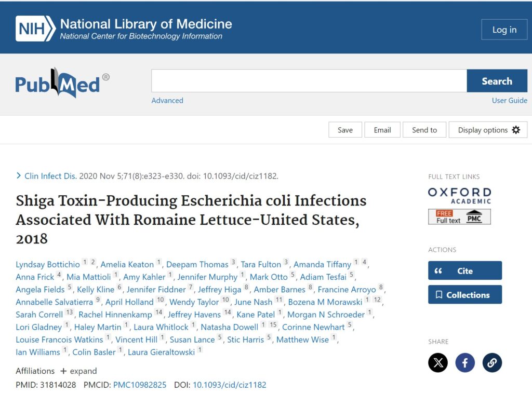This screenshot has height=394, width=532.
Task: Focus the PubMed search input field
Action: (x=309, y=81)
